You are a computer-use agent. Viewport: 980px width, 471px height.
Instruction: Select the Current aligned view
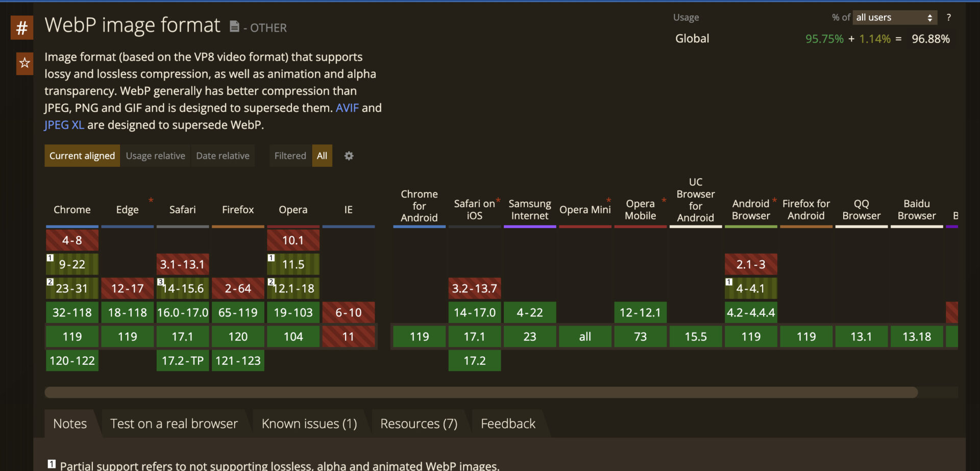click(82, 156)
